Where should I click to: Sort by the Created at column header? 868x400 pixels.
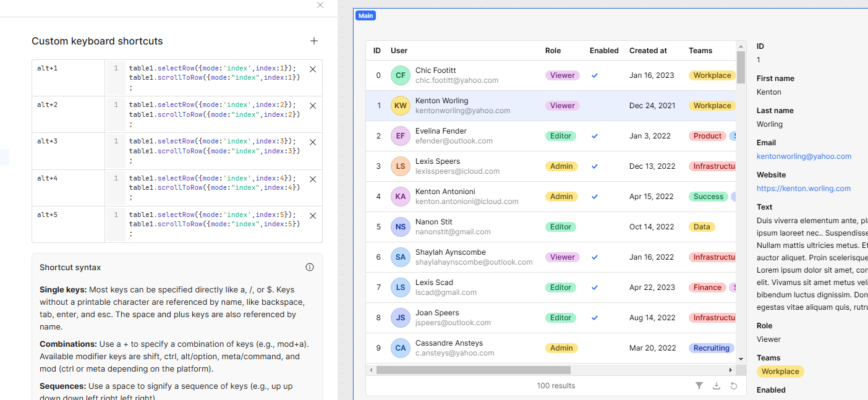[x=648, y=51]
